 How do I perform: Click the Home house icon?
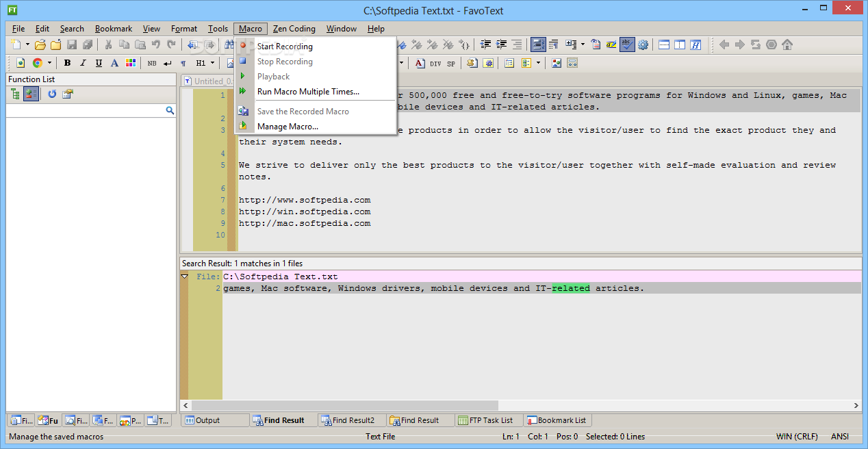point(787,44)
